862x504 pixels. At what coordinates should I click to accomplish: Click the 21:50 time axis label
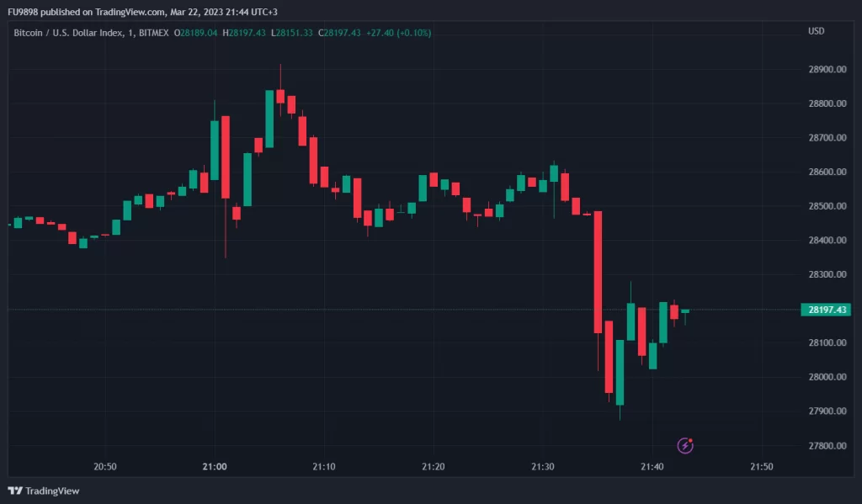click(x=762, y=466)
